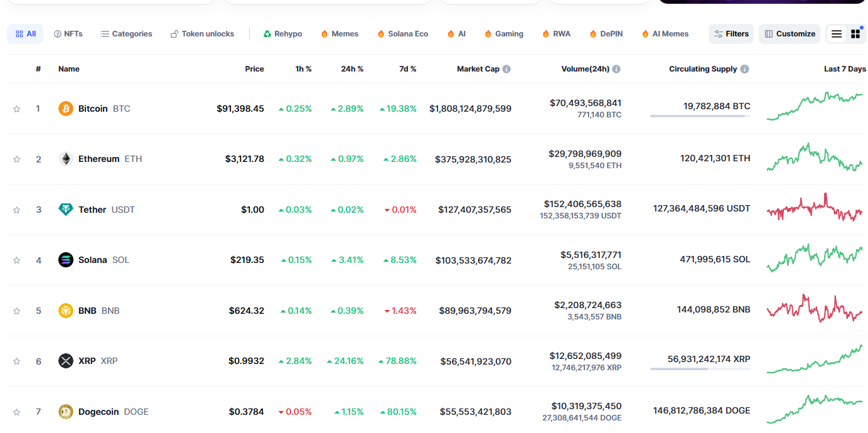Click the Ethereum logo icon

pos(66,159)
